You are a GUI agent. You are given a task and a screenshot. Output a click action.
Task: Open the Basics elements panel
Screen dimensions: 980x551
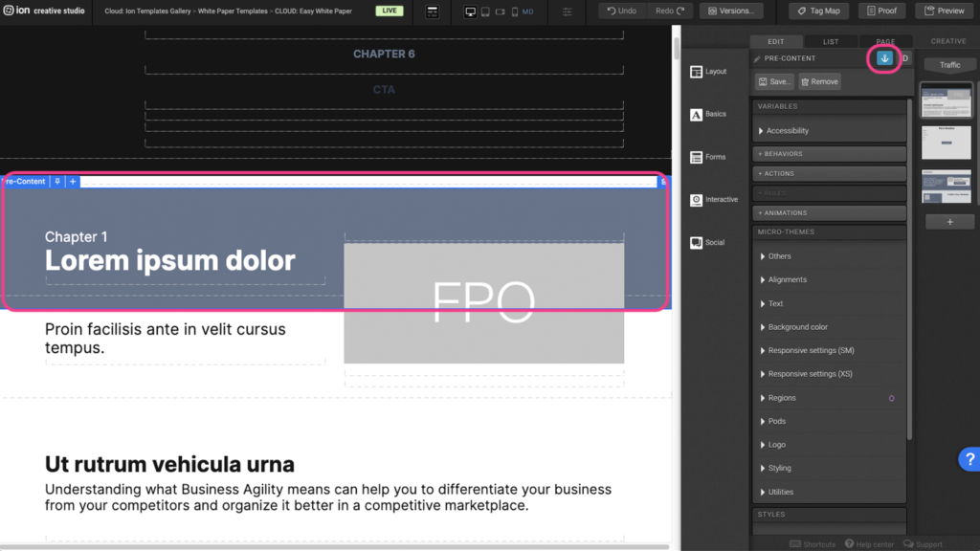(x=708, y=114)
